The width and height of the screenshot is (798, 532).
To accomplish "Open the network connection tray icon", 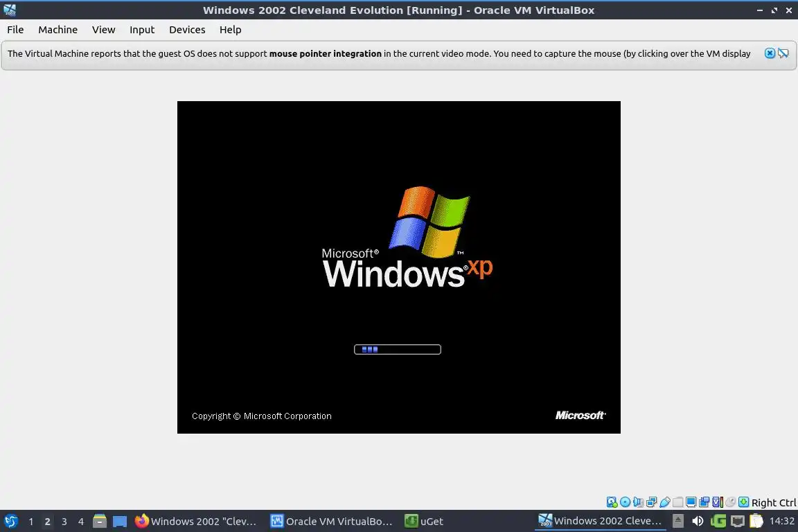I will click(738, 521).
